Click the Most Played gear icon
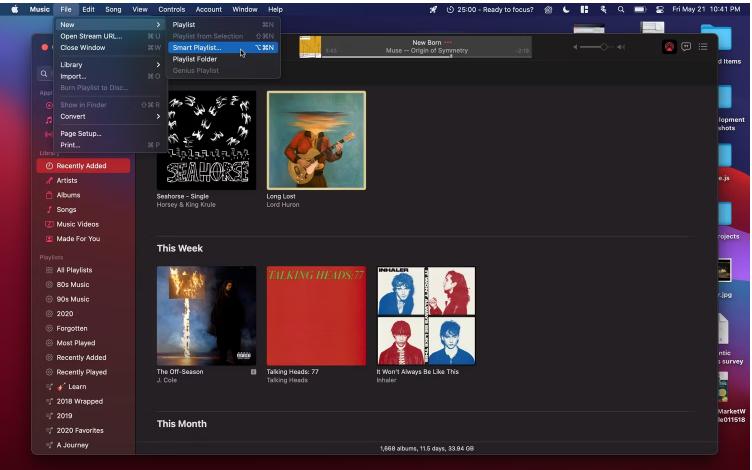 (48, 343)
